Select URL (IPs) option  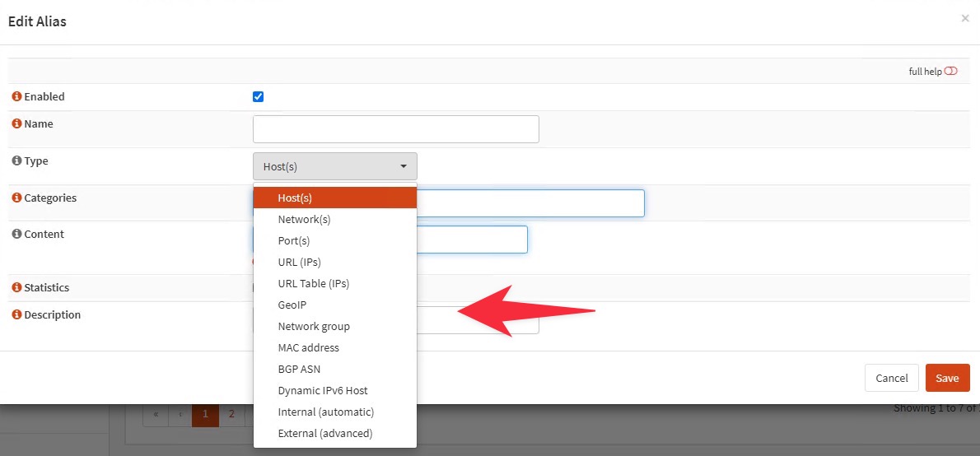coord(335,262)
